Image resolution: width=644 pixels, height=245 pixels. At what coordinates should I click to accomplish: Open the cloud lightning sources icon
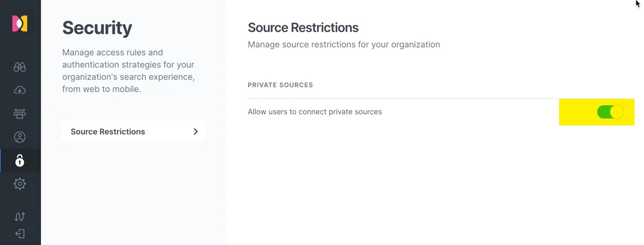(x=20, y=90)
